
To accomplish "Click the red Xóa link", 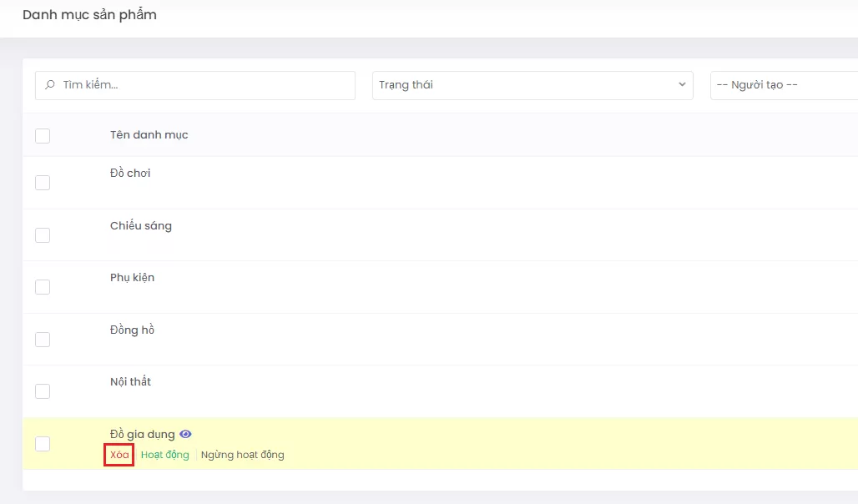I will (119, 455).
